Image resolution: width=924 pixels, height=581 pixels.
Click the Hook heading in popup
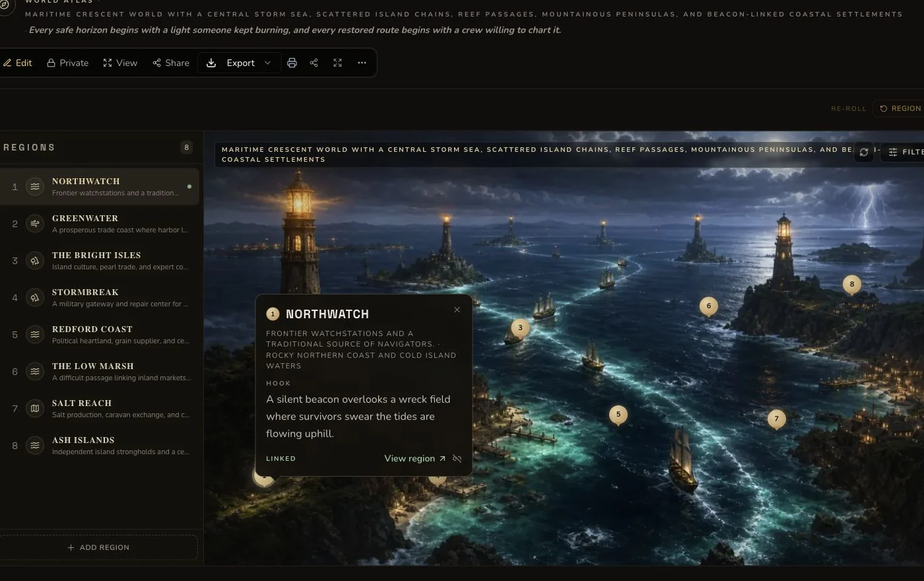[x=279, y=383]
